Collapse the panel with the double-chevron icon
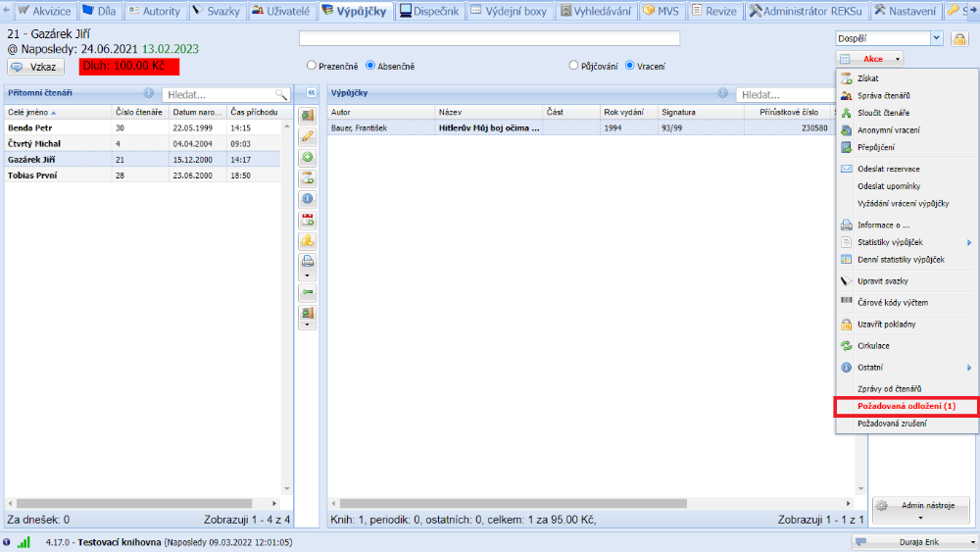This screenshot has height=552, width=980. pyautogui.click(x=311, y=93)
